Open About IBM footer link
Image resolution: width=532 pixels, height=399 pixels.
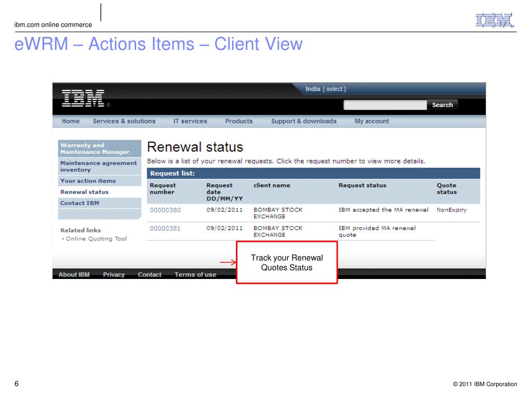pos(74,274)
